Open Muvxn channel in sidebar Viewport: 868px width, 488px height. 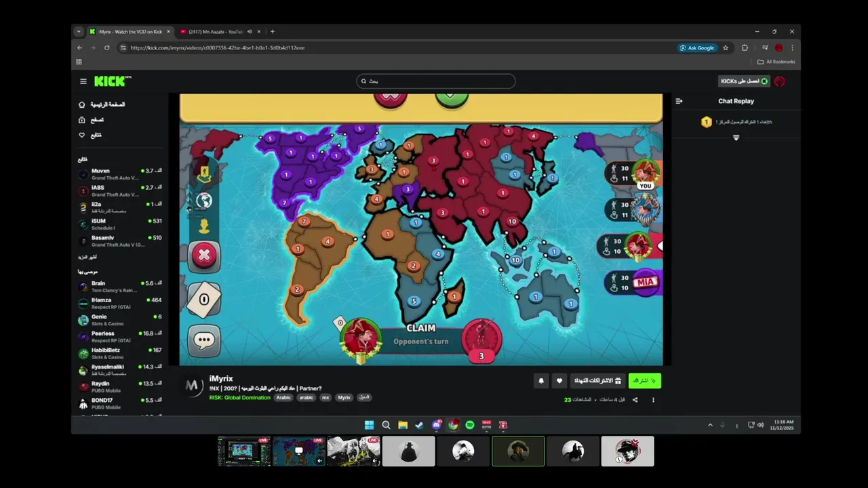click(120, 174)
